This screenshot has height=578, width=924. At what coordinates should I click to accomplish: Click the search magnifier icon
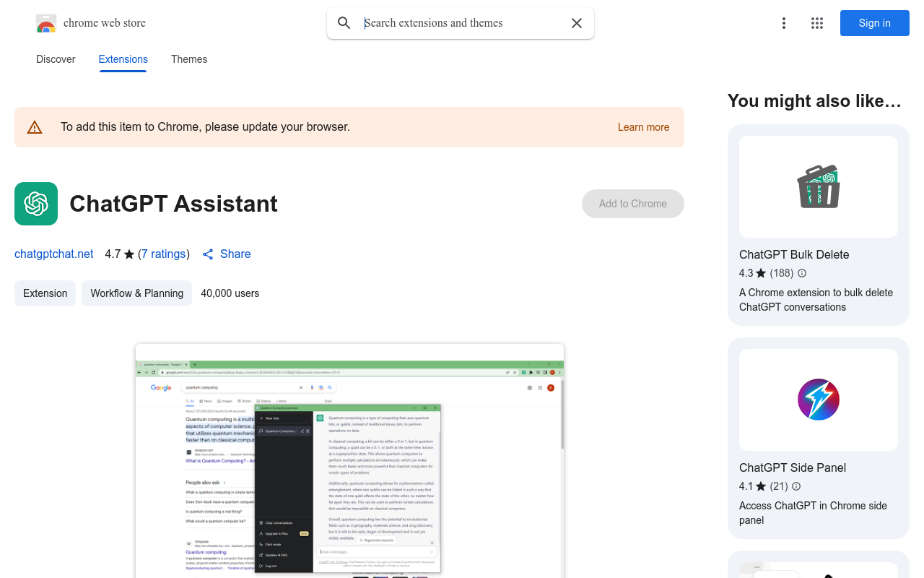tap(344, 23)
